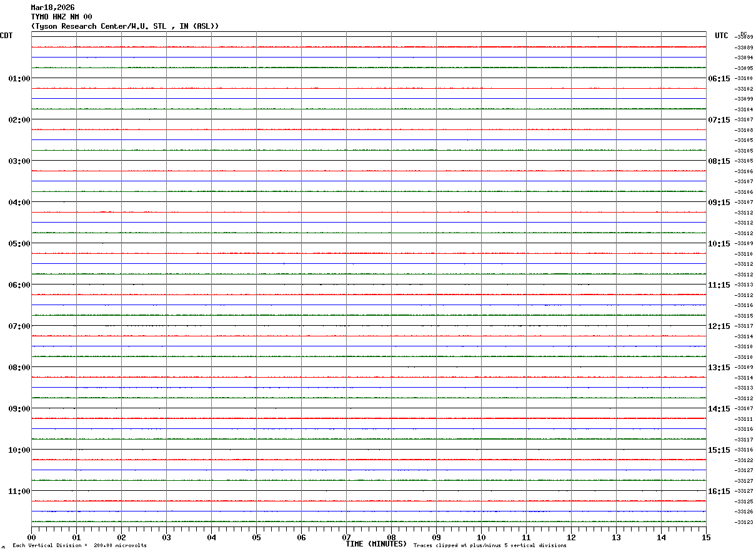Click the DC offset value -33099
The height and width of the screenshot is (554, 756).
744,99
